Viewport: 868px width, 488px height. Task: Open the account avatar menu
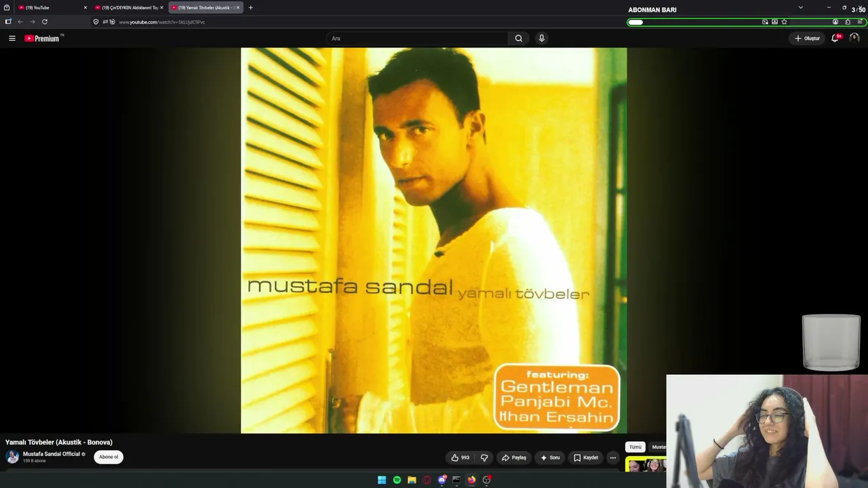(x=854, y=38)
